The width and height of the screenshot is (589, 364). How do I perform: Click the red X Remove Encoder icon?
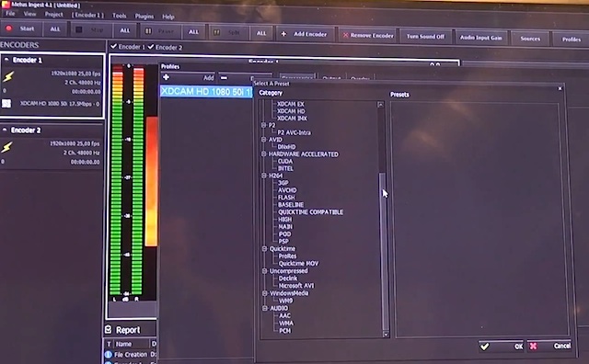click(x=346, y=35)
